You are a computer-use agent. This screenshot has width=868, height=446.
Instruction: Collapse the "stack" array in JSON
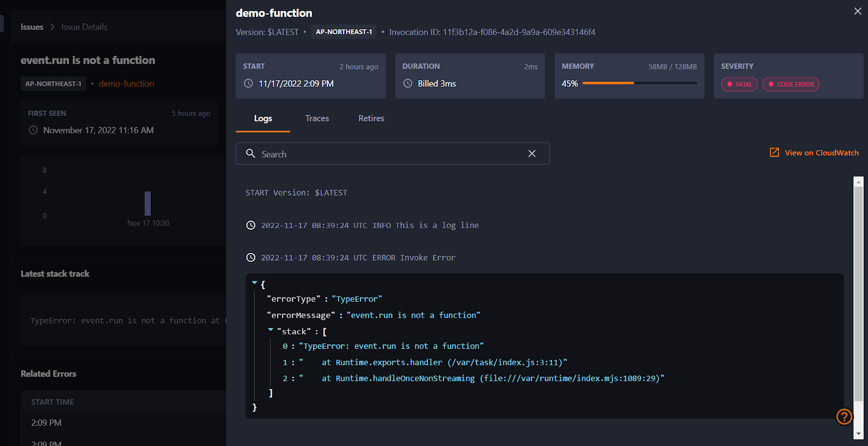pyautogui.click(x=271, y=330)
